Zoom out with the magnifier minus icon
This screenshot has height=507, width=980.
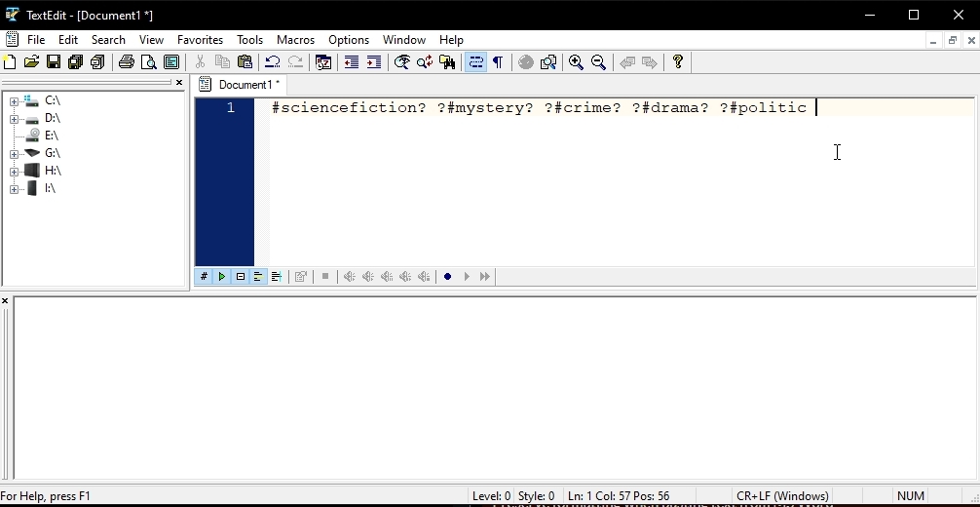[598, 62]
